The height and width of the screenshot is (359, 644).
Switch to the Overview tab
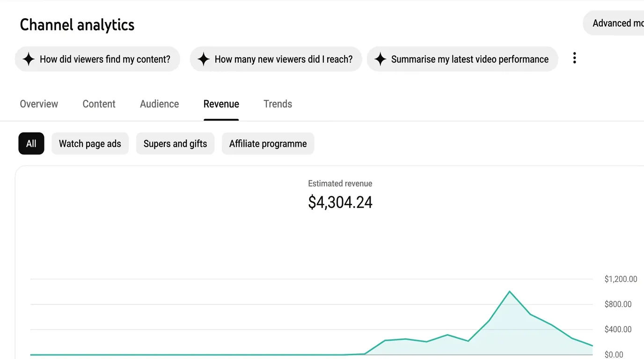click(39, 104)
